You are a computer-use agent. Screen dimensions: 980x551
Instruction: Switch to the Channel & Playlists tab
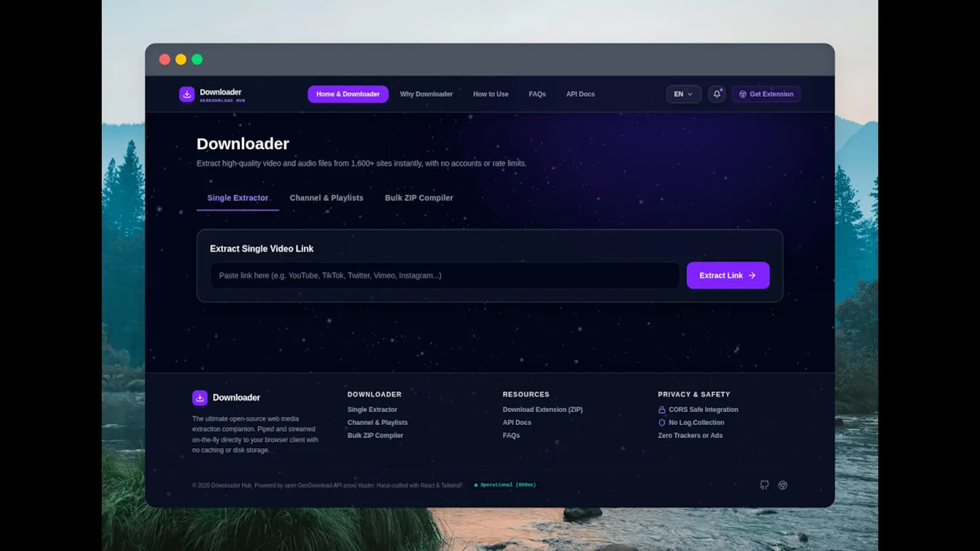click(326, 198)
